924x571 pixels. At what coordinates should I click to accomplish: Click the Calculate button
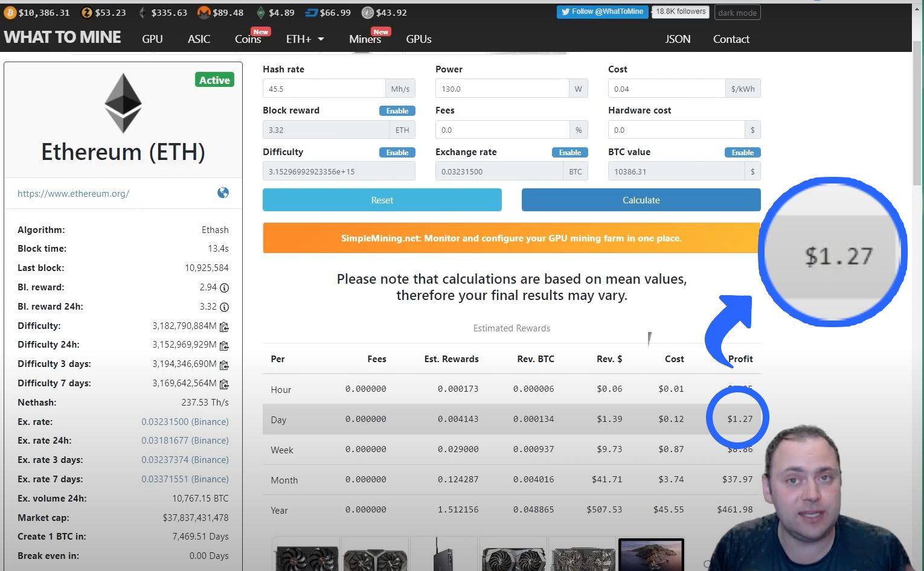click(641, 200)
